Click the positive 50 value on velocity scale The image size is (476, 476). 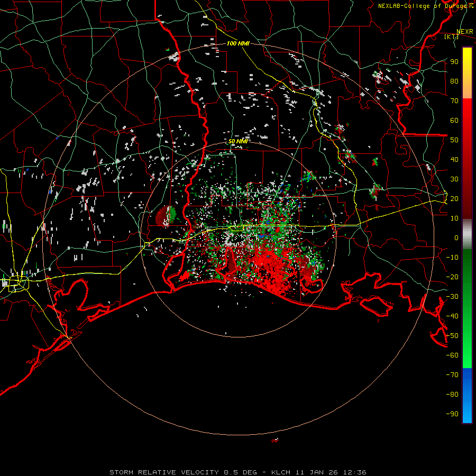(x=454, y=140)
